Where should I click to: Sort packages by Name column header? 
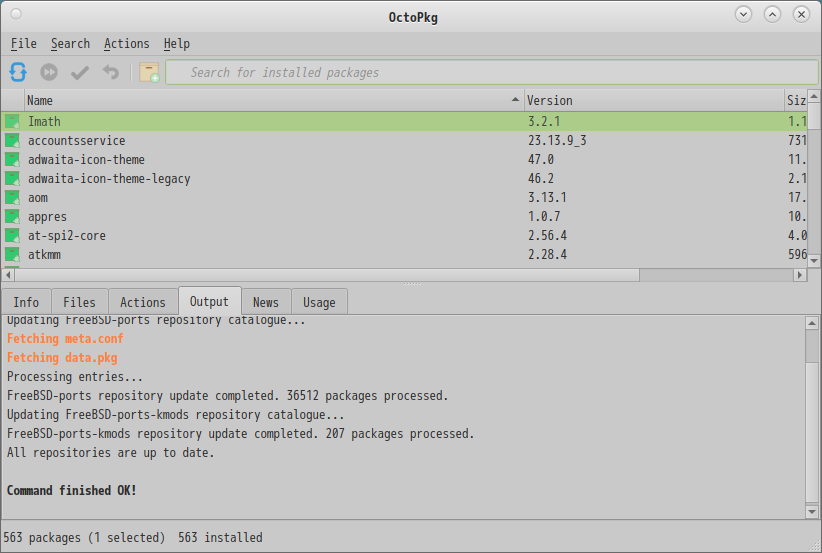[274, 100]
